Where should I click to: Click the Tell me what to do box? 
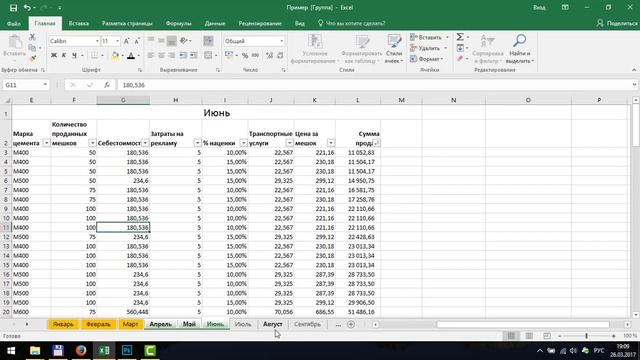tap(351, 24)
